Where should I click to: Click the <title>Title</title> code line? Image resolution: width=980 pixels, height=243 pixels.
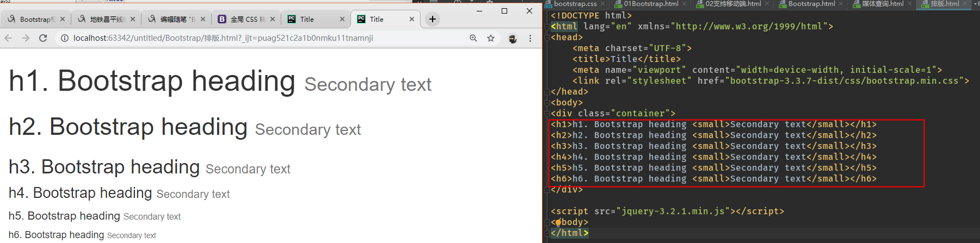(626, 59)
